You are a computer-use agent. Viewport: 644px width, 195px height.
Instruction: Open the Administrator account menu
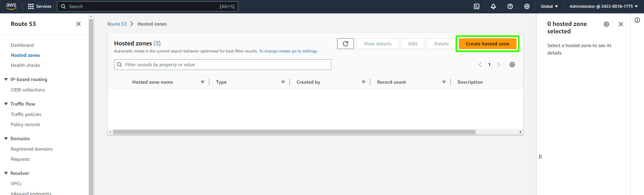603,6
